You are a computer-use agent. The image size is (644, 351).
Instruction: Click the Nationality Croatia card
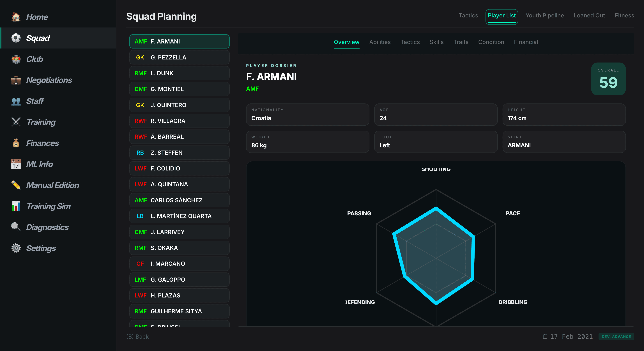[307, 114]
